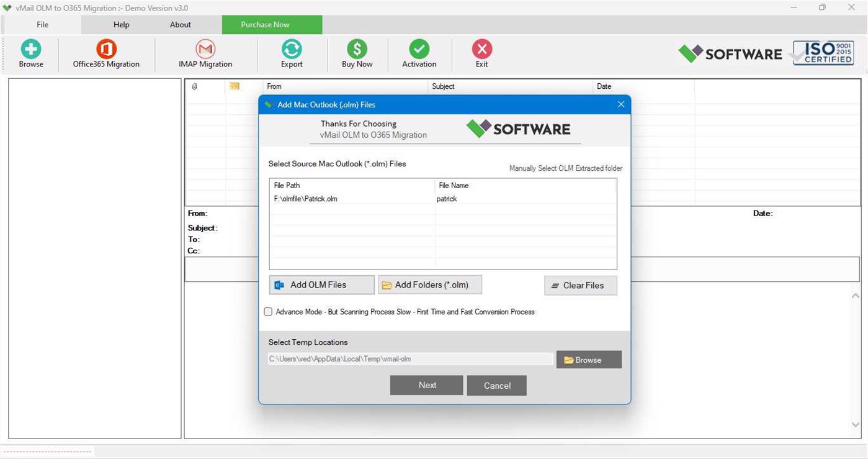Click the Clear Files button

click(x=581, y=286)
